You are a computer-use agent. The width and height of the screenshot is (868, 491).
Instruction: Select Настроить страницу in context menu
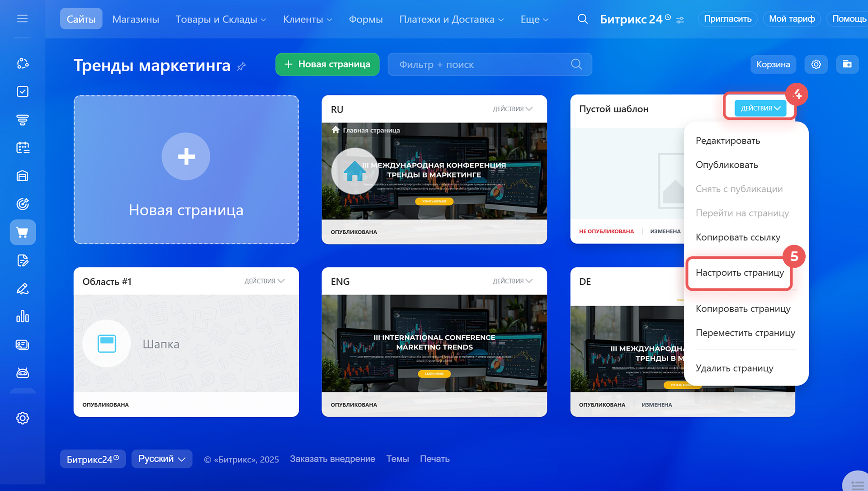[740, 273]
